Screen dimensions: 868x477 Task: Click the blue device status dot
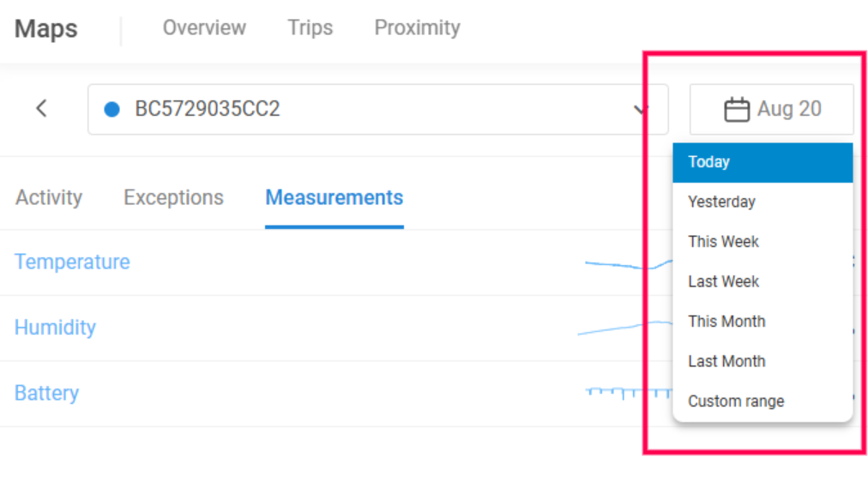[x=112, y=109]
